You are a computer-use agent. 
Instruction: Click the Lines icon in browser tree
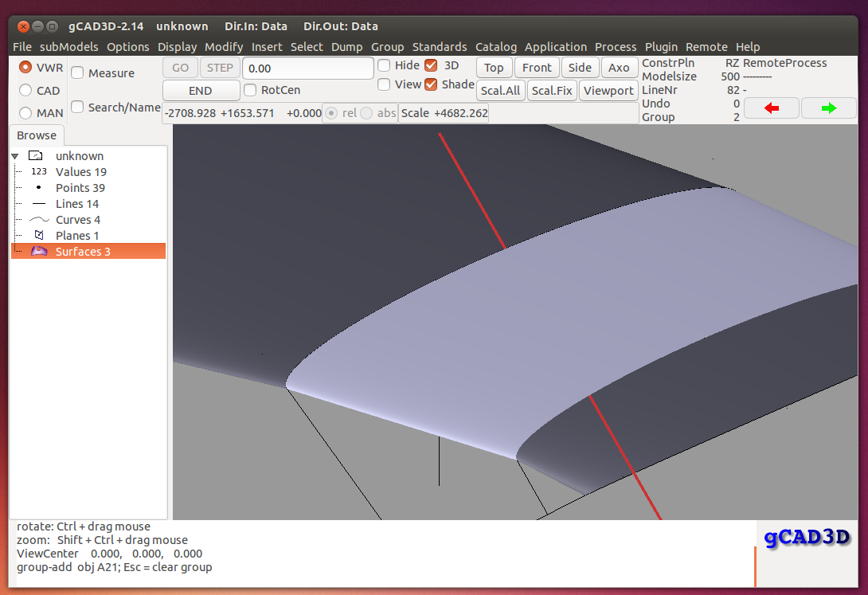(x=39, y=204)
